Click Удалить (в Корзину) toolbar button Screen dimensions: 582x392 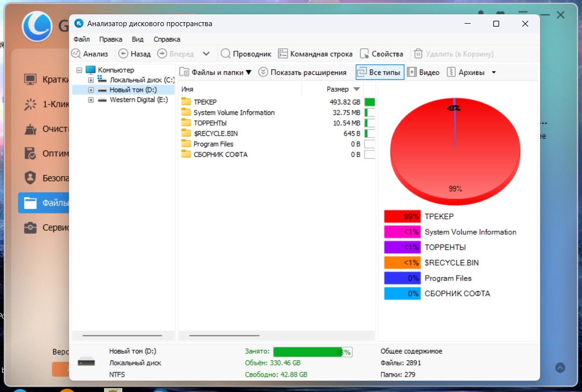click(x=454, y=54)
